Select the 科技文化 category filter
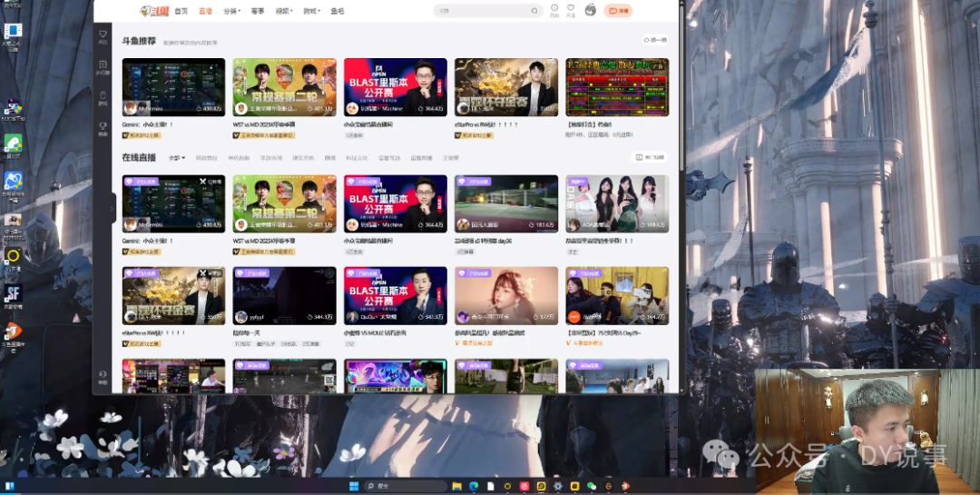This screenshot has width=980, height=495. pos(358,158)
